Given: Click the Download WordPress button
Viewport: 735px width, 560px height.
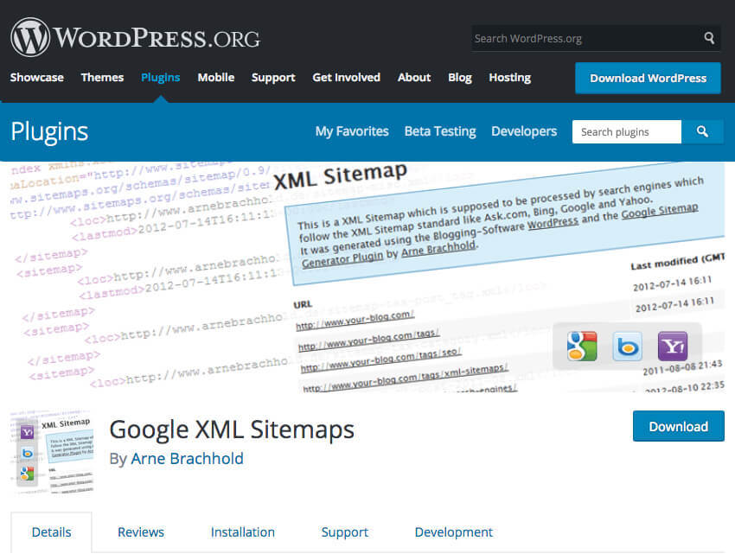Looking at the screenshot, I should (x=648, y=79).
